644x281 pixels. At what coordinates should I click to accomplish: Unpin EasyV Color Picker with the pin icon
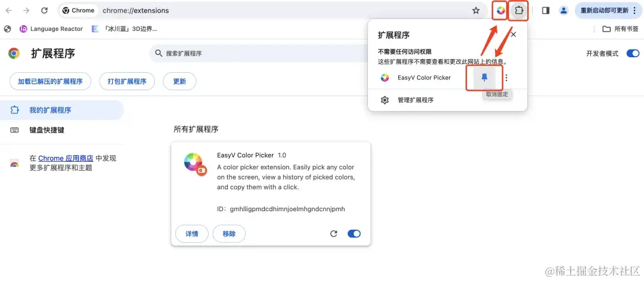tap(485, 78)
